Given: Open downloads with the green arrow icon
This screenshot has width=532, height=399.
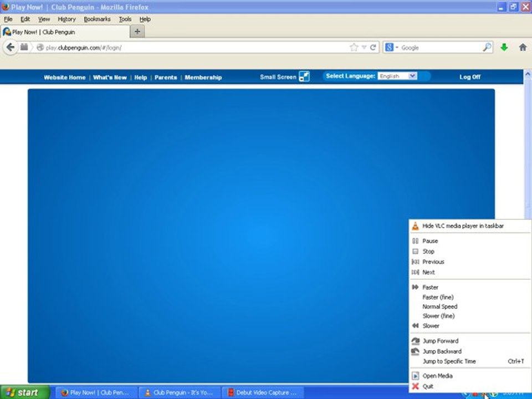Looking at the screenshot, I should point(504,48).
